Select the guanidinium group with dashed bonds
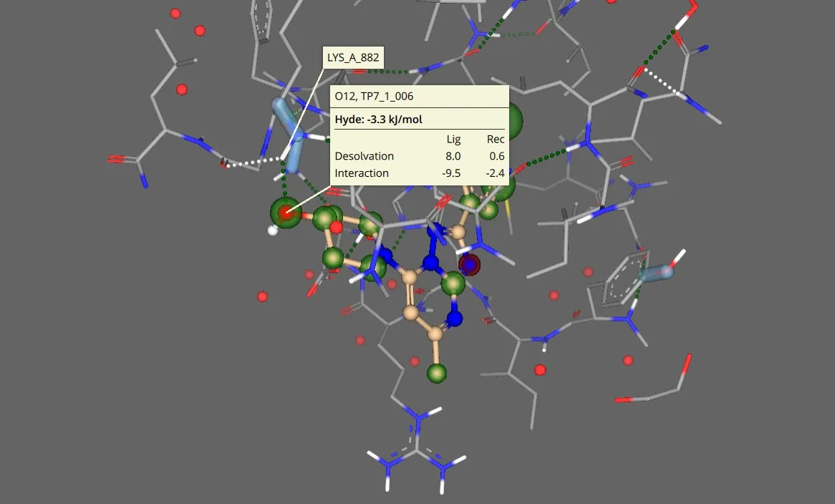Screen dimensions: 835x504 click(417, 450)
